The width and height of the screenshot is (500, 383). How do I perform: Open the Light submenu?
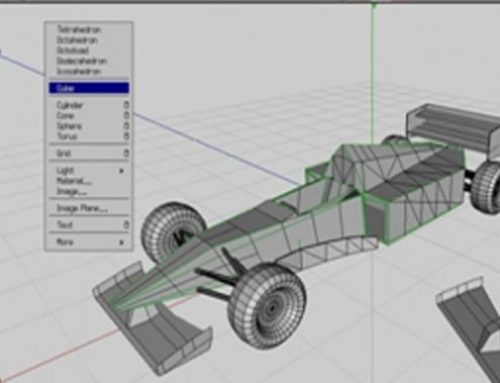[x=89, y=171]
